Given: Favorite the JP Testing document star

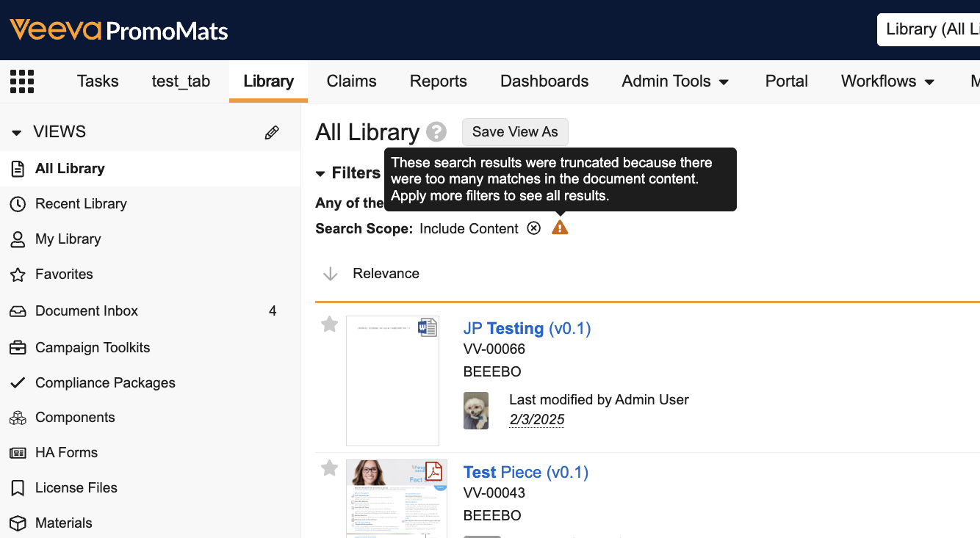Looking at the screenshot, I should (330, 324).
